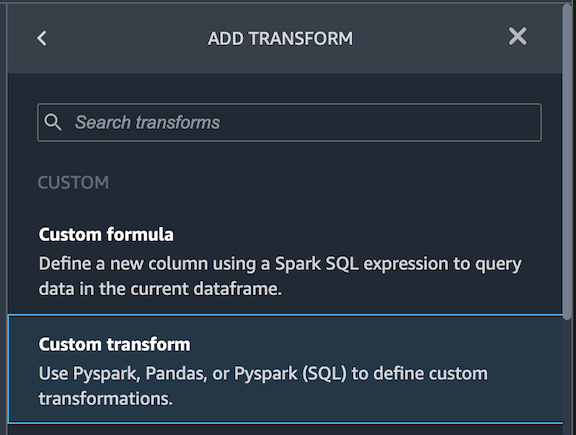Click the word 'transformations.' in last line
Image resolution: width=576 pixels, height=435 pixels.
point(106,399)
